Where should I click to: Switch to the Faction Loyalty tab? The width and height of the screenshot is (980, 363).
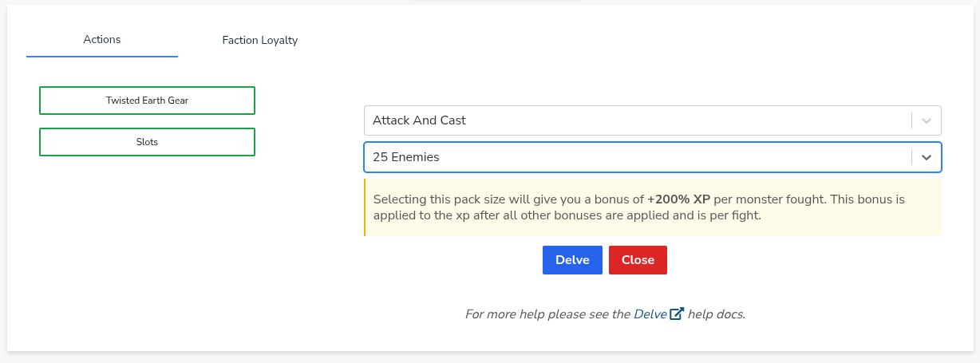tap(260, 40)
